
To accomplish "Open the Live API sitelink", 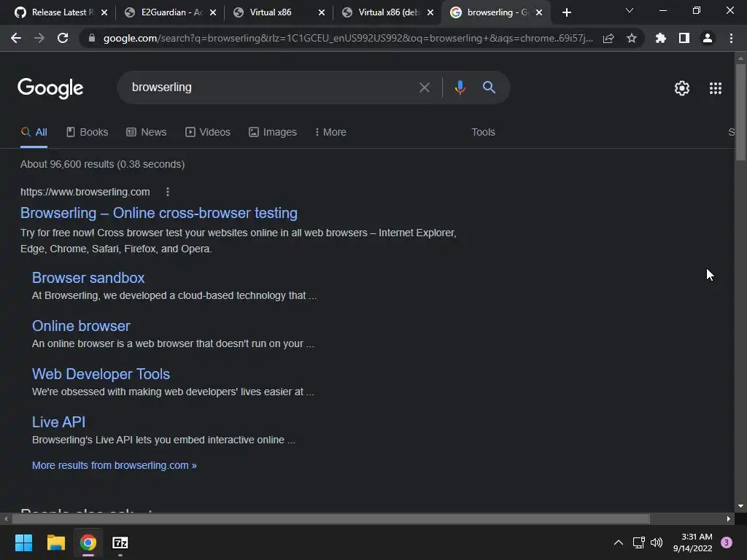I will pyautogui.click(x=58, y=422).
